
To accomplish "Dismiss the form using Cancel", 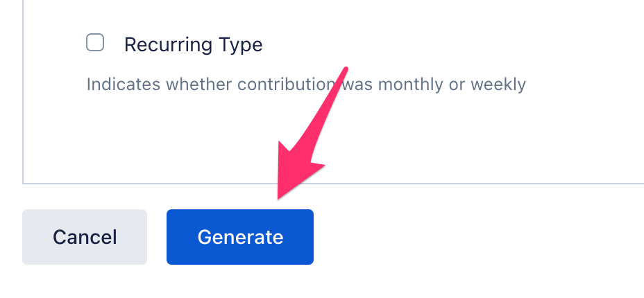I will (85, 237).
